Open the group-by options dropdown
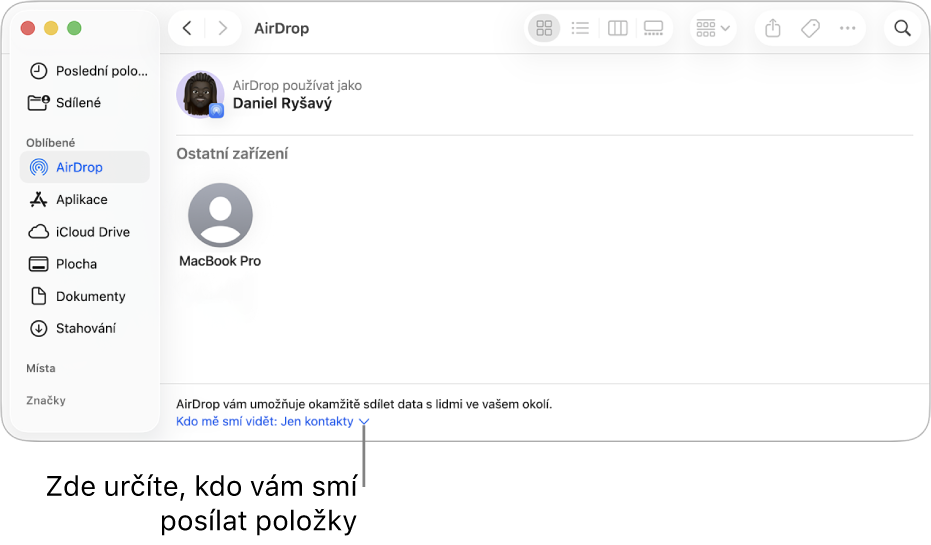This screenshot has width=931, height=545. (x=712, y=28)
